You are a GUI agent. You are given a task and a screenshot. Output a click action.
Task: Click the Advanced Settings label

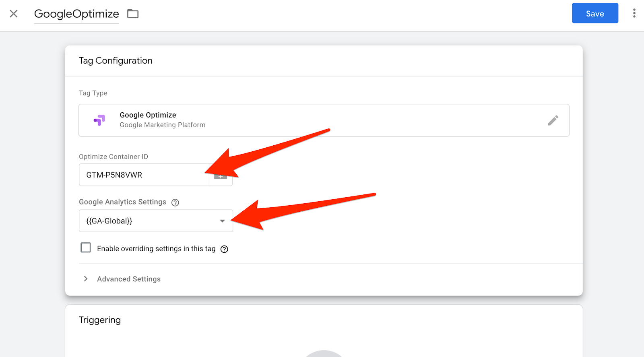coord(129,279)
